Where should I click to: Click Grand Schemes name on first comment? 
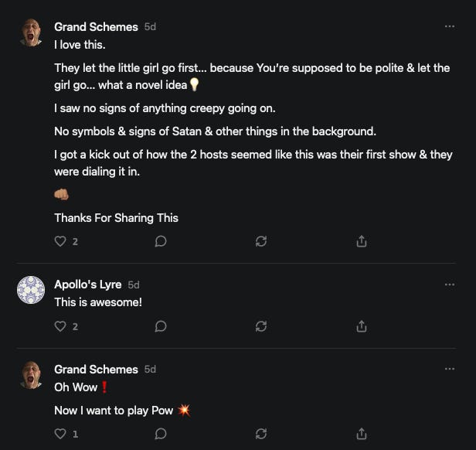point(96,26)
